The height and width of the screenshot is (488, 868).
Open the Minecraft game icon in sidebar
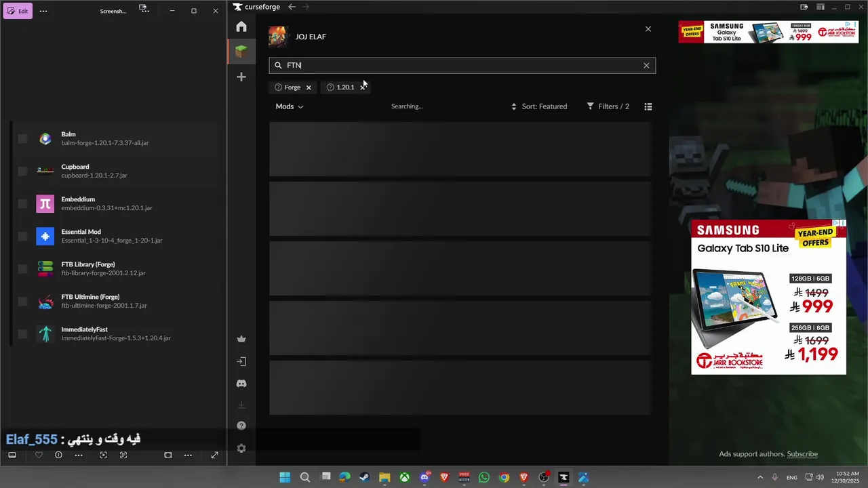(241, 51)
